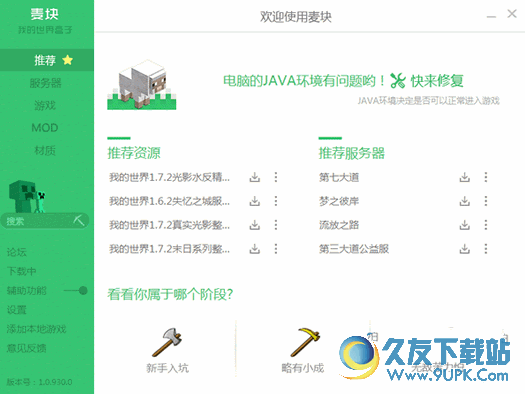Click the wrench repair icon
This screenshot has width=525, height=394.
(x=398, y=81)
